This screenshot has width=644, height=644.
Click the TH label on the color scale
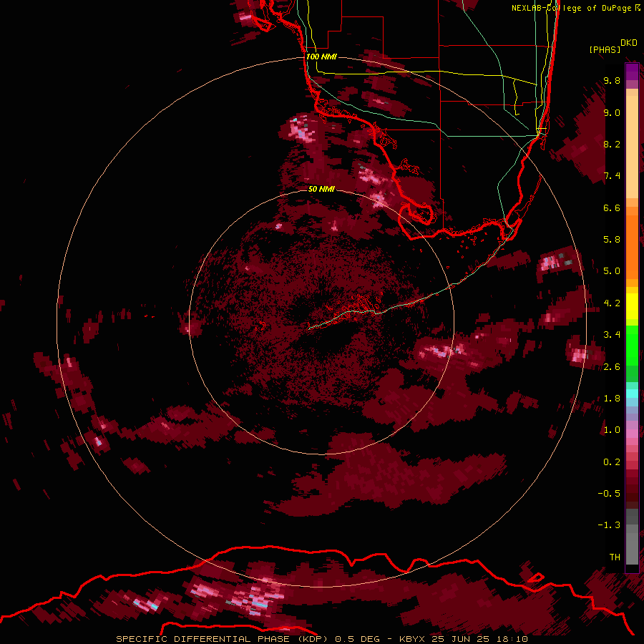(615, 557)
